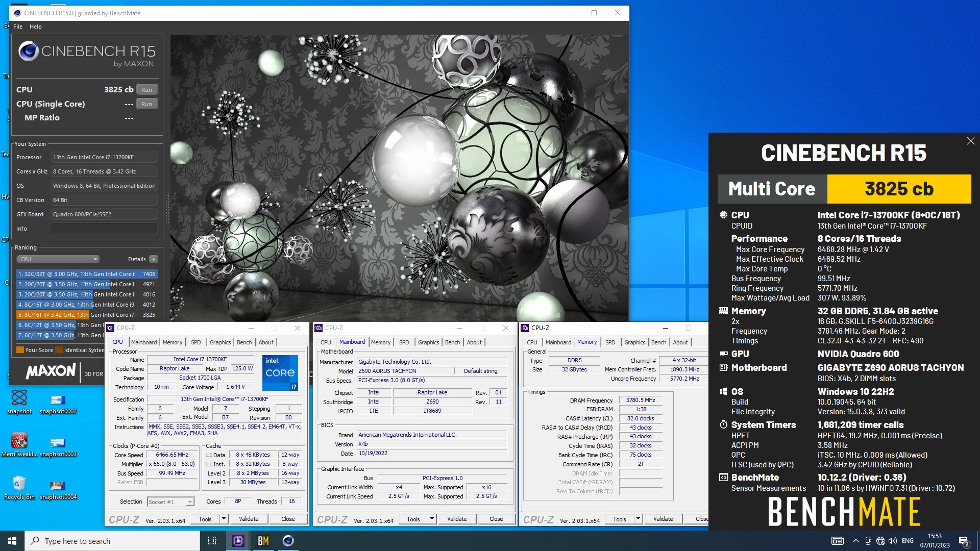Open the touch keyboard tray icon

838,541
